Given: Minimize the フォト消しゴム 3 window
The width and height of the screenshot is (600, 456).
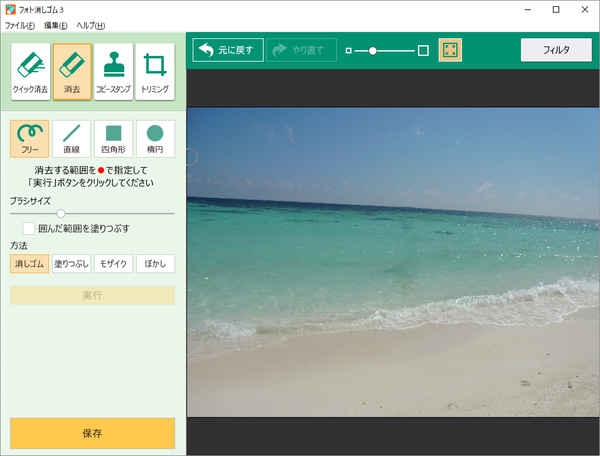Looking at the screenshot, I should [528, 10].
